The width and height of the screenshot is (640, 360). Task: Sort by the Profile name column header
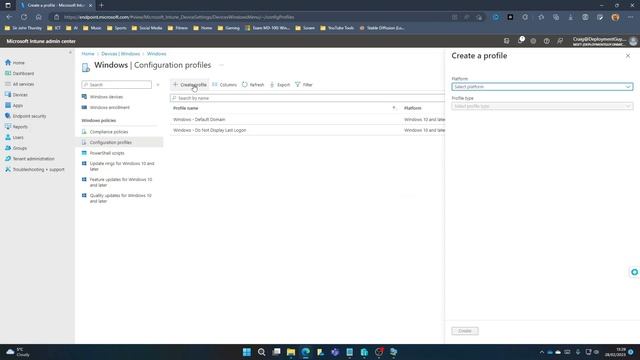[x=186, y=108]
